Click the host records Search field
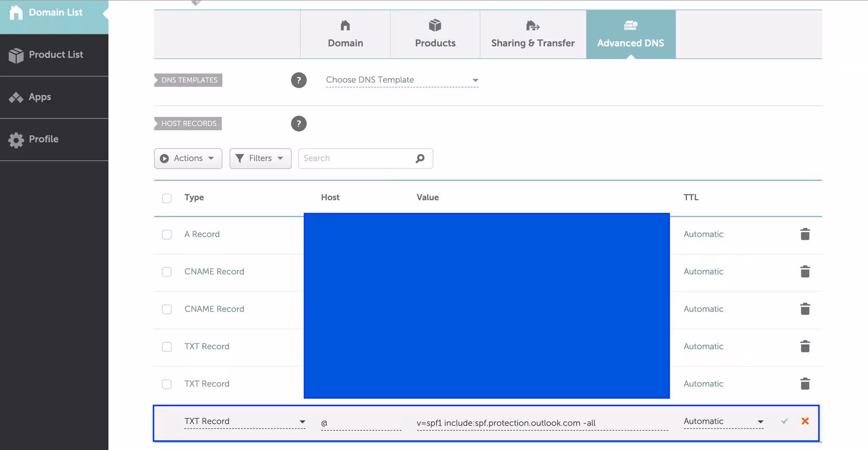This screenshot has height=450, width=868. coord(356,159)
